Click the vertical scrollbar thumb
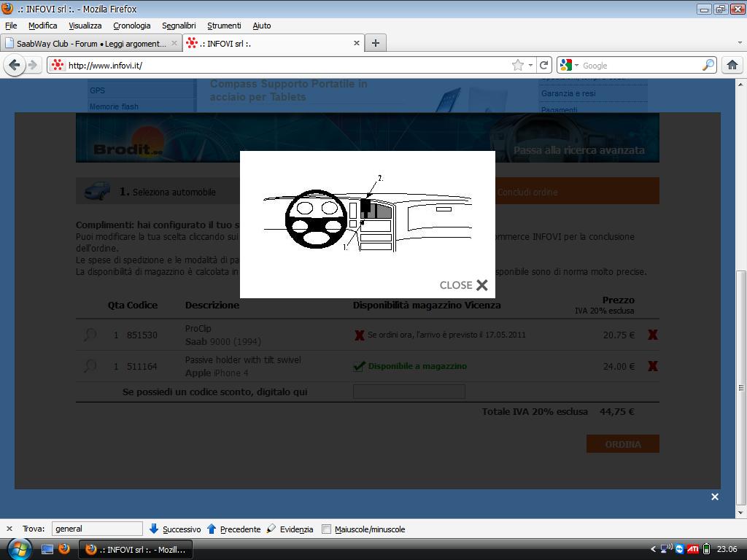Image resolution: width=747 pixels, height=560 pixels. tap(741, 388)
